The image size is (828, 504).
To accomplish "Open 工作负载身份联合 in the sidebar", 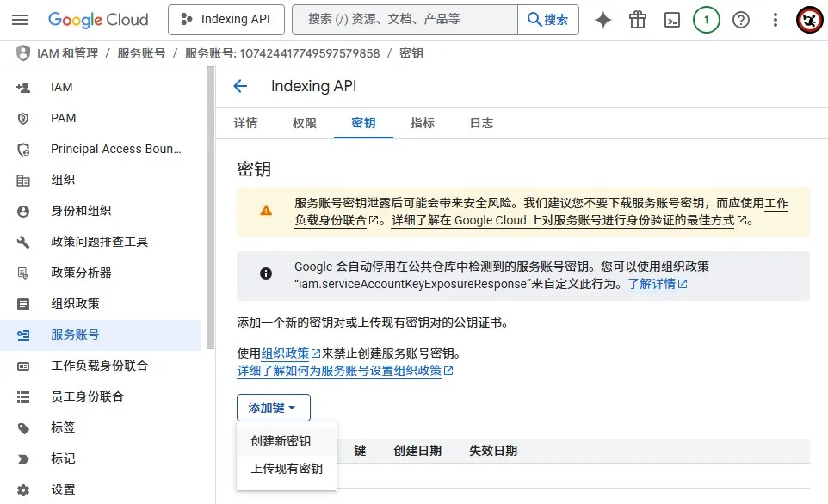I will click(101, 366).
